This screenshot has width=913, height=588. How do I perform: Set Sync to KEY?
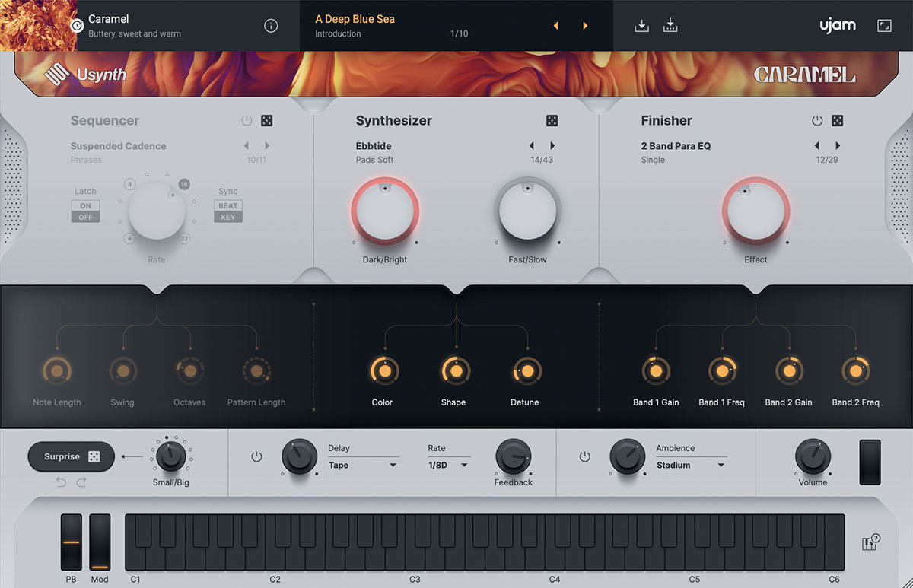click(x=228, y=217)
